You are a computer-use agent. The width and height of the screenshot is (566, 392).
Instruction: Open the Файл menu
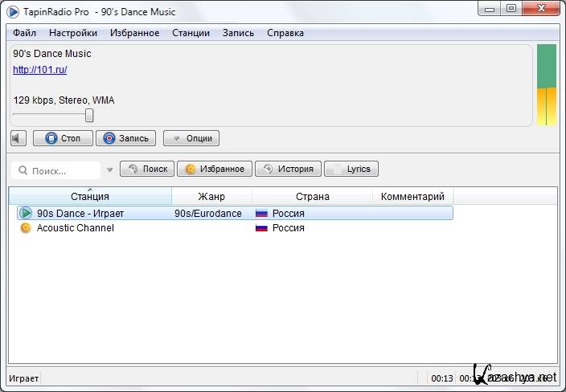point(25,33)
